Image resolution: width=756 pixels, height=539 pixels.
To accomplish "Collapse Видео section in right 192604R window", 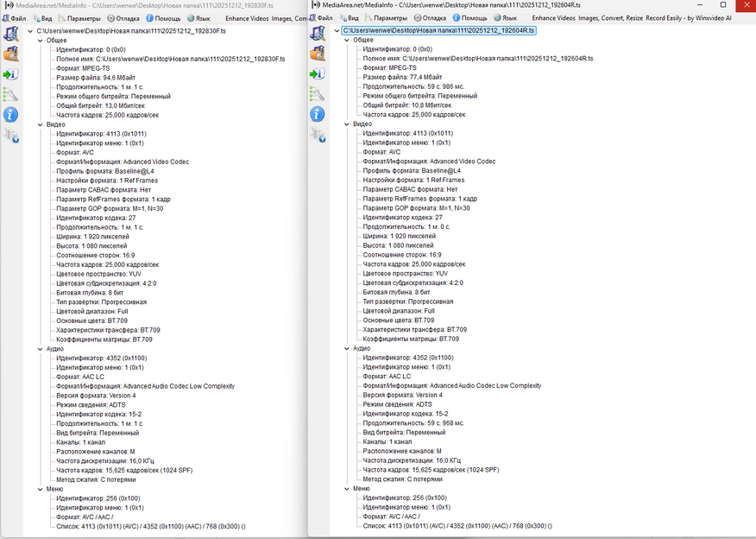I will [x=347, y=124].
